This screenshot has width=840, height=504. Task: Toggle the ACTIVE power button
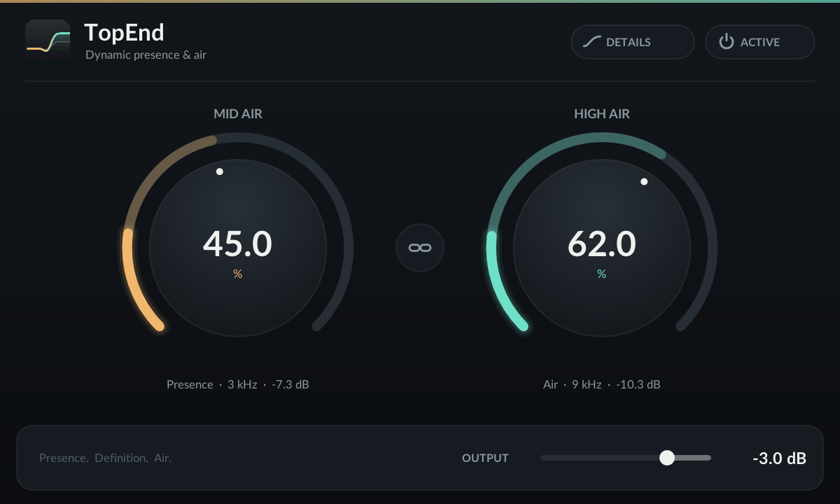[x=760, y=42]
